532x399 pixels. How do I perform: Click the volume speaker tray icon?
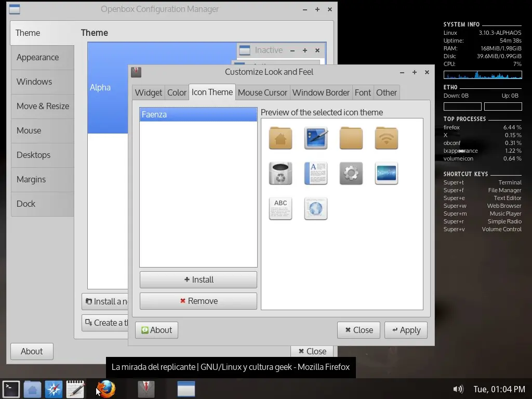click(x=458, y=389)
